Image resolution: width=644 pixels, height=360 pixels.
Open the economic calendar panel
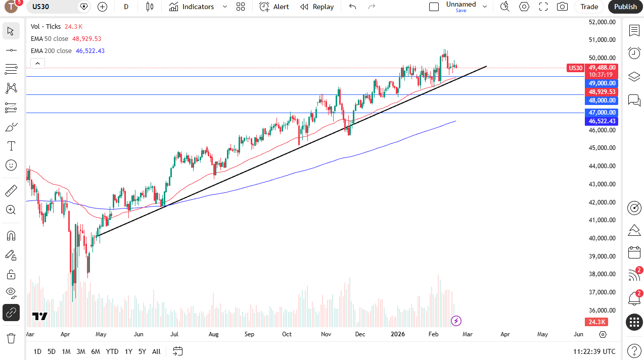[634, 252]
